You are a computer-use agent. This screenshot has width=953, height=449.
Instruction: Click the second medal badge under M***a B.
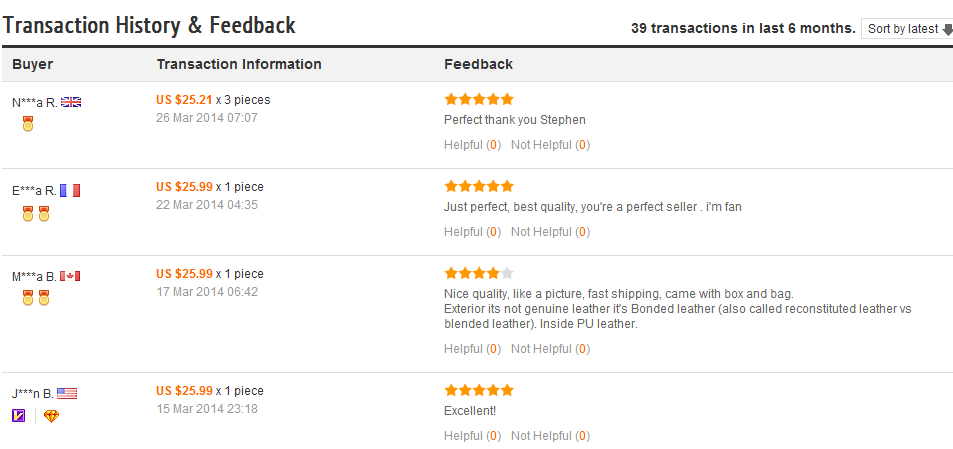[x=43, y=298]
